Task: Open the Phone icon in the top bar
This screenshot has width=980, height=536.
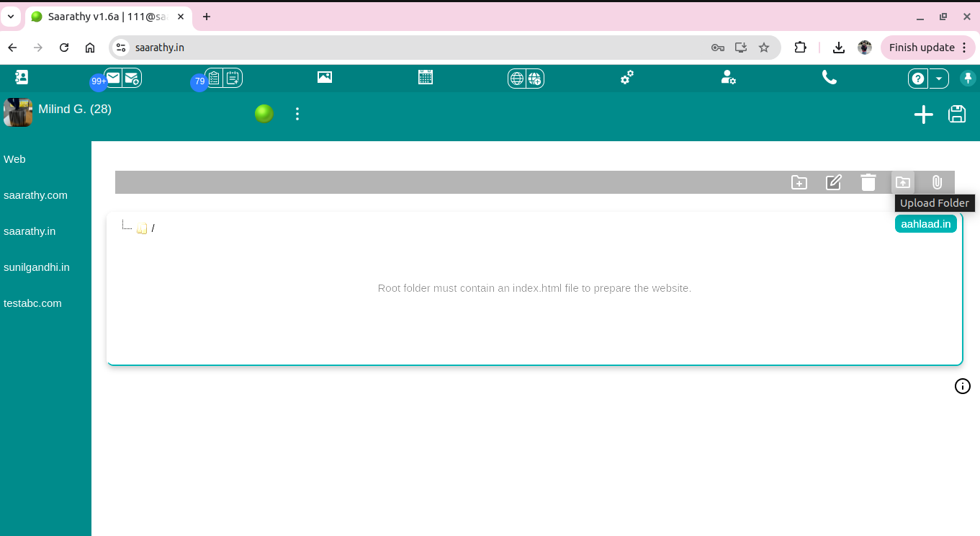Action: (x=829, y=76)
